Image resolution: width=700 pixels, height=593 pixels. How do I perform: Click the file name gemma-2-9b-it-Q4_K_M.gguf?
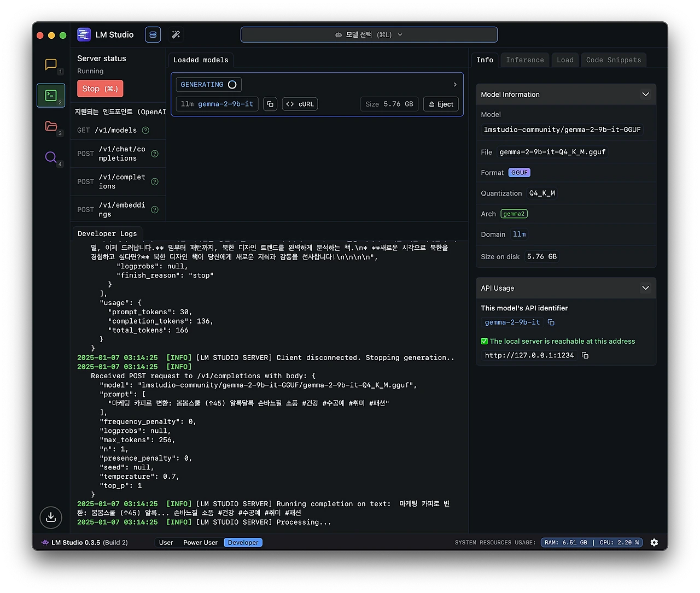tap(552, 152)
